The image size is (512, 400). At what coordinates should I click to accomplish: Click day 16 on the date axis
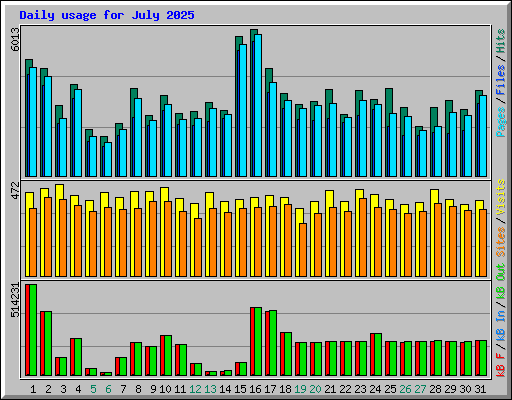[255, 389]
